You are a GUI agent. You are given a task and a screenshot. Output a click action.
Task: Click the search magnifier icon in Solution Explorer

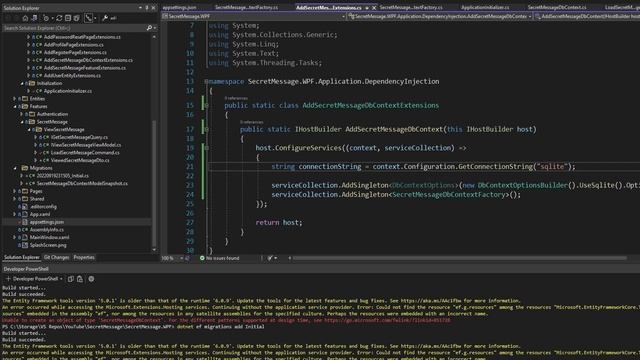pos(149,28)
